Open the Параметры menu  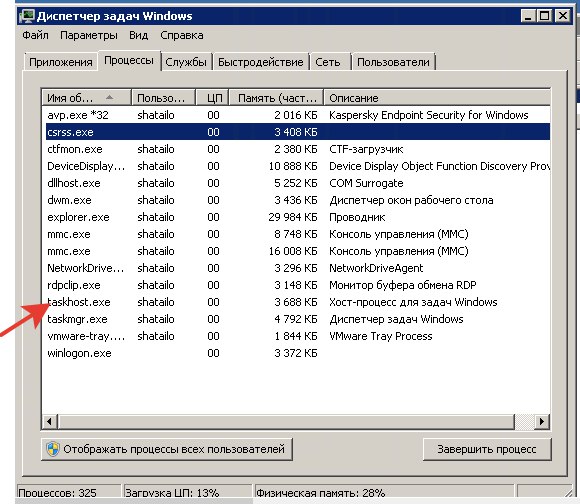click(x=89, y=35)
